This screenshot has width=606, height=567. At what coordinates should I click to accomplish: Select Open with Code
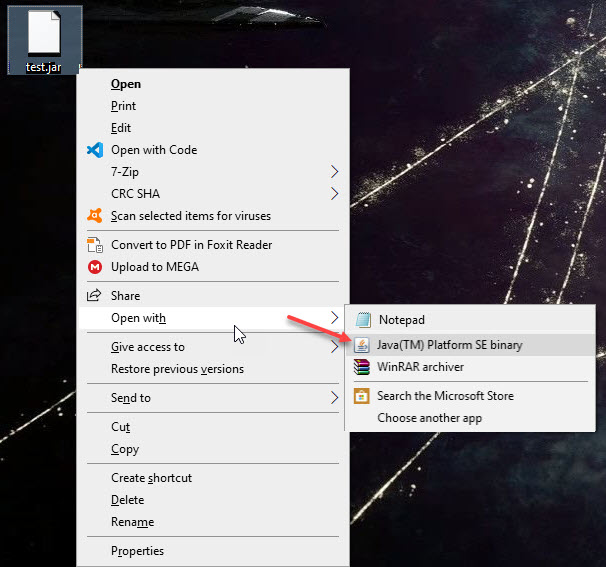pos(213,150)
